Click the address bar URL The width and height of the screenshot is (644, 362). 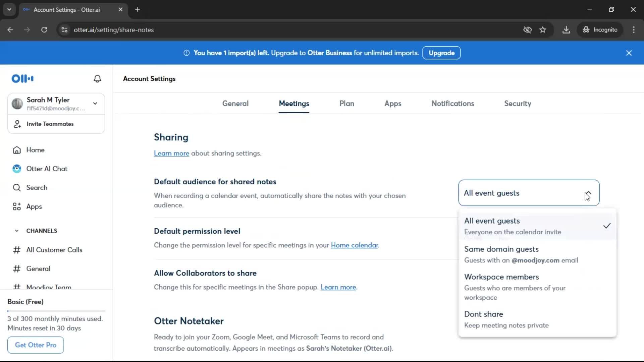(x=114, y=30)
